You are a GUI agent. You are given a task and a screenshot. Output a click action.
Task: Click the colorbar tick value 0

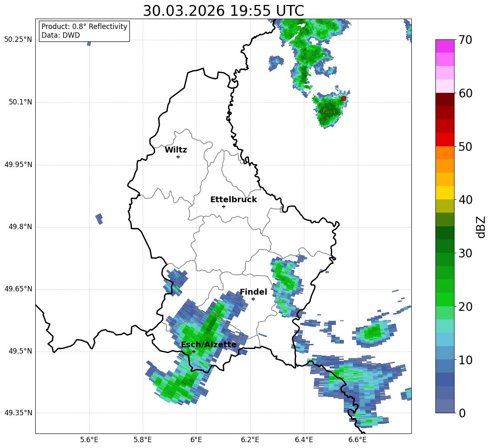pos(462,413)
